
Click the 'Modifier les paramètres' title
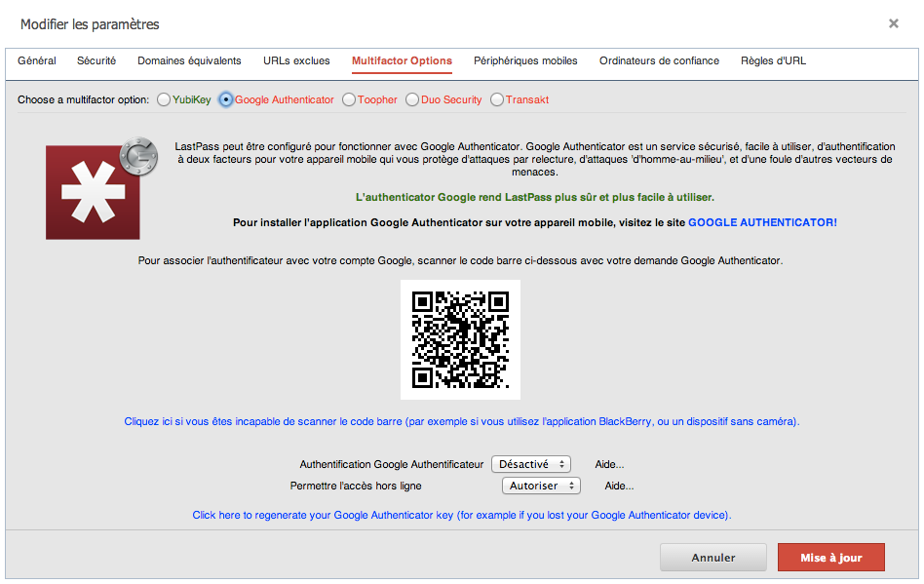(90, 24)
